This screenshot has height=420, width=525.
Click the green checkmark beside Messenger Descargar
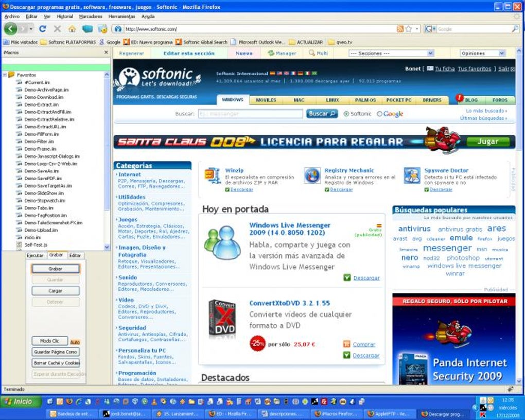point(347,277)
